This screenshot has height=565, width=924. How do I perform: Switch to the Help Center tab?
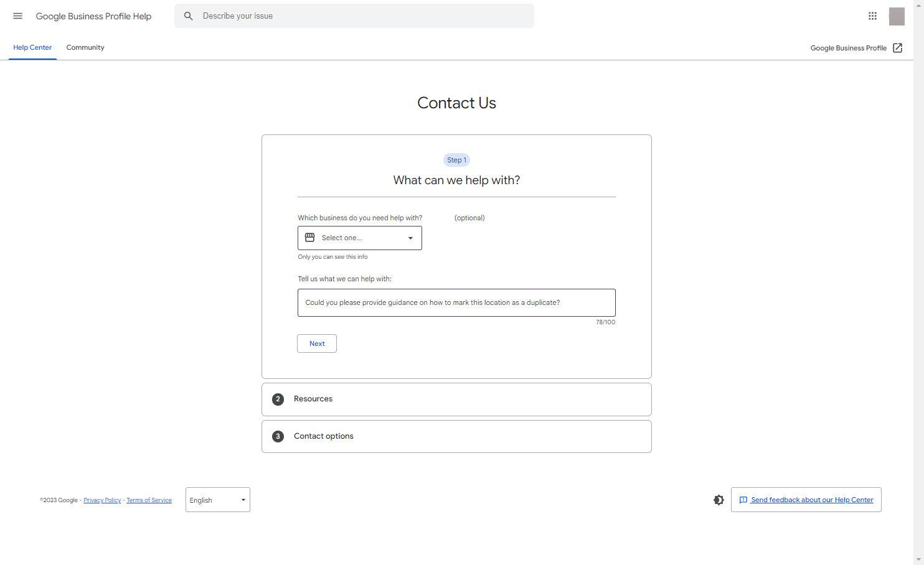point(32,47)
